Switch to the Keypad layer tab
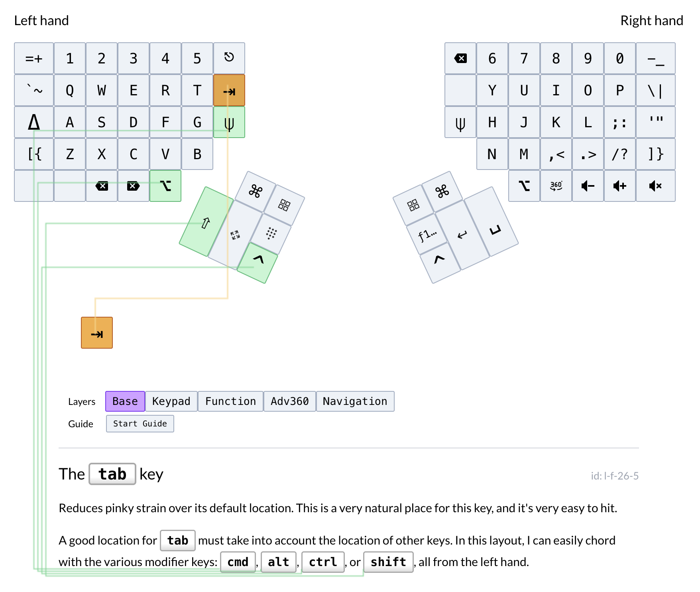Viewport: 700px width, 592px height. pos(171,401)
